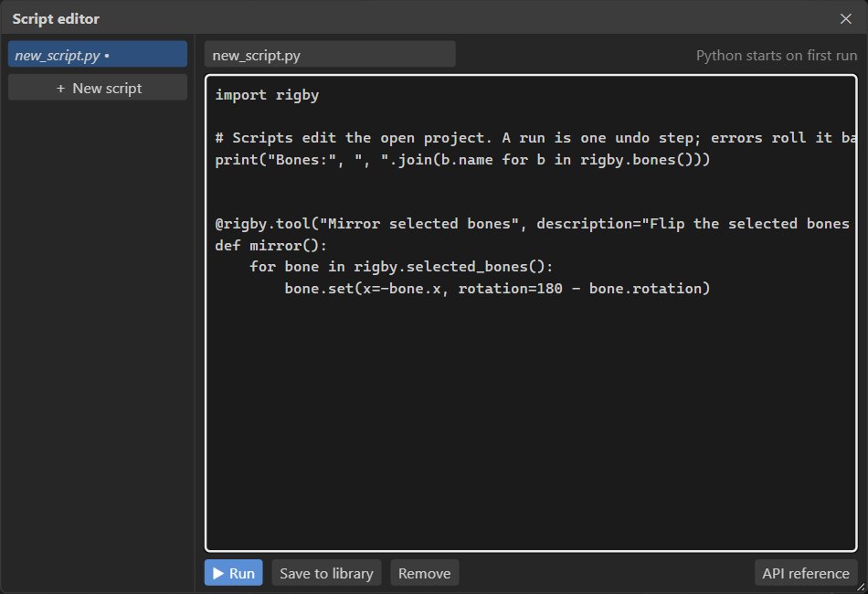
Task: Click the print Bones line
Action: click(x=462, y=159)
